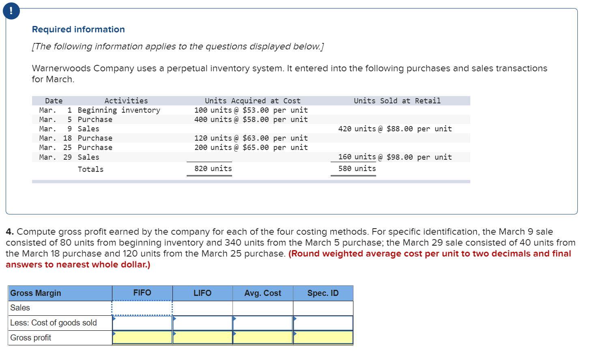
Task: Click the 'Purchase' activity for Mar. 18
Action: coord(95,138)
